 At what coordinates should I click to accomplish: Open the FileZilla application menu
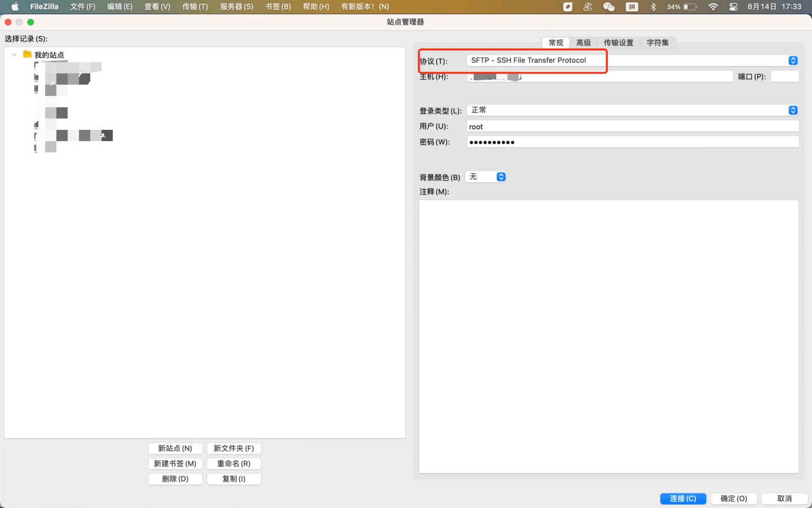44,7
